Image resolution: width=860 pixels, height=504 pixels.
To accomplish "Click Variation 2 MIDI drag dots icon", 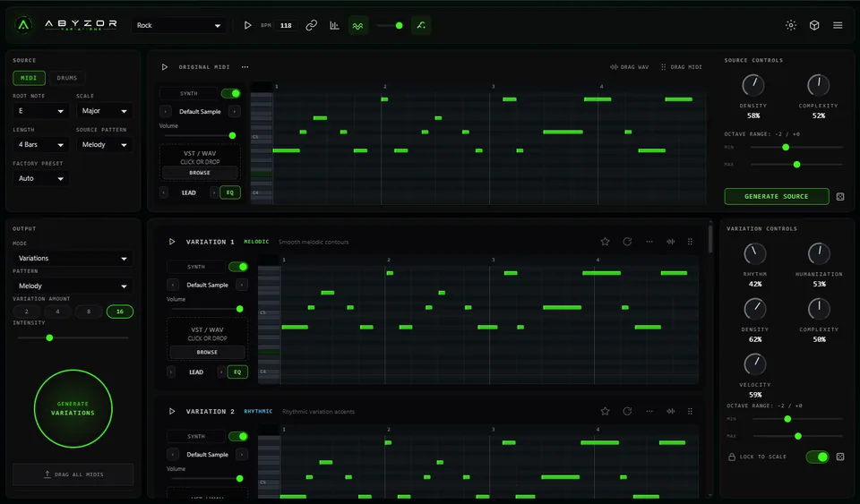I will pyautogui.click(x=690, y=412).
